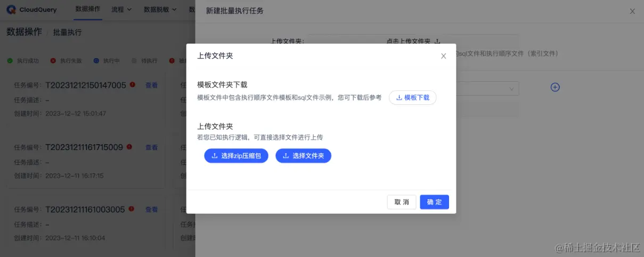644x257 pixels.
Task: Click the 批量执行 breadcrumb item
Action: (x=67, y=32)
